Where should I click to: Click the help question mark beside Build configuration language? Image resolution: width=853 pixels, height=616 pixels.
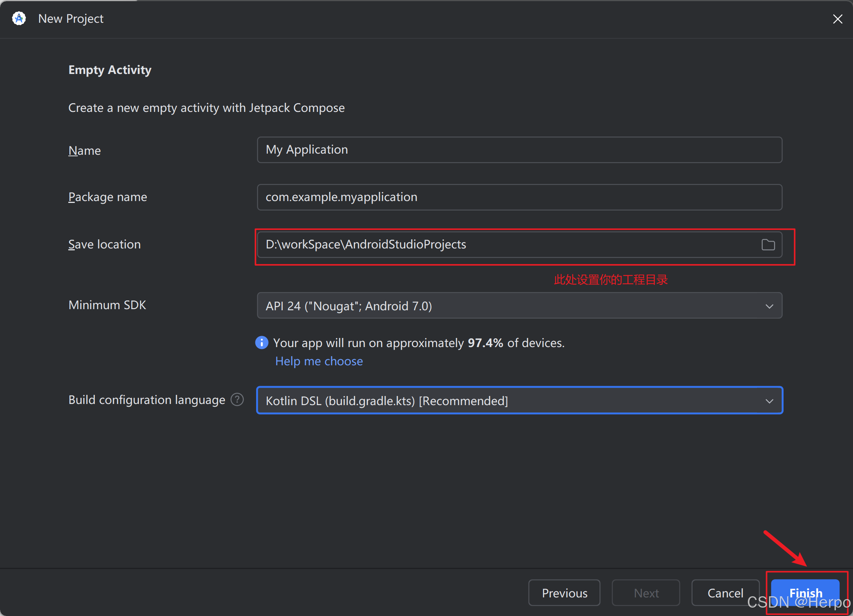pyautogui.click(x=237, y=399)
